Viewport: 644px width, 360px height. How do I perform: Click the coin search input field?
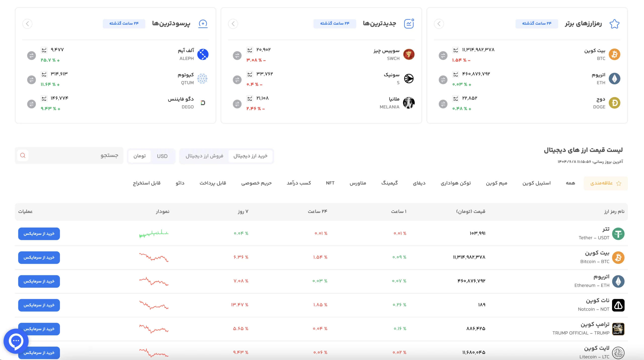coord(75,156)
